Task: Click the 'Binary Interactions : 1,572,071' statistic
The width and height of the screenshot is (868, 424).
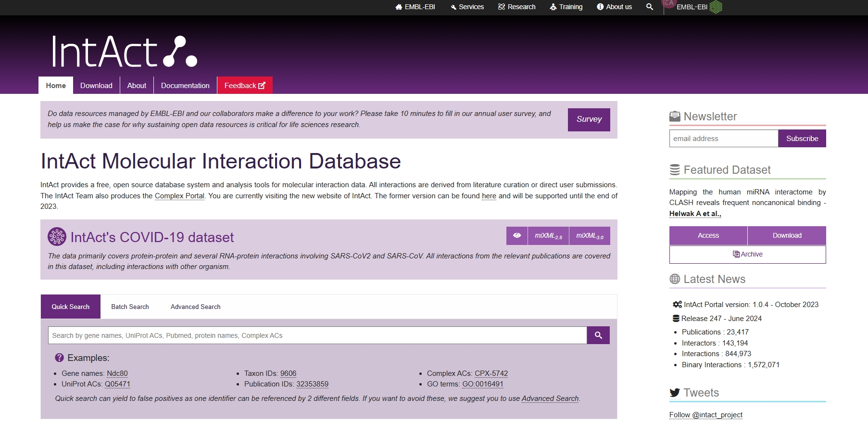Action: (x=730, y=365)
